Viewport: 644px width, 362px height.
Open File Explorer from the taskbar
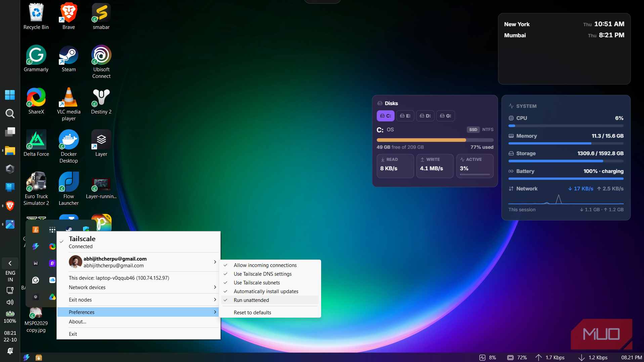[x=10, y=151]
